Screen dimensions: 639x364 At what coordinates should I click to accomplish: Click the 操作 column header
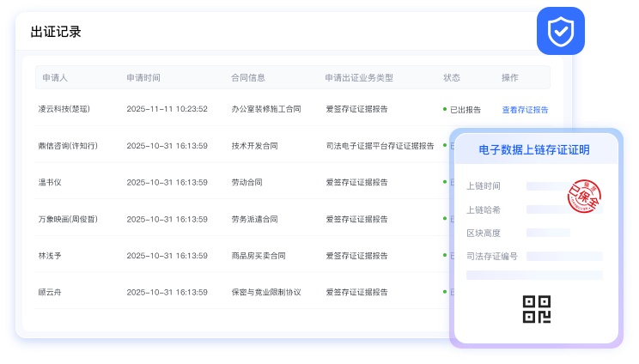(510, 77)
